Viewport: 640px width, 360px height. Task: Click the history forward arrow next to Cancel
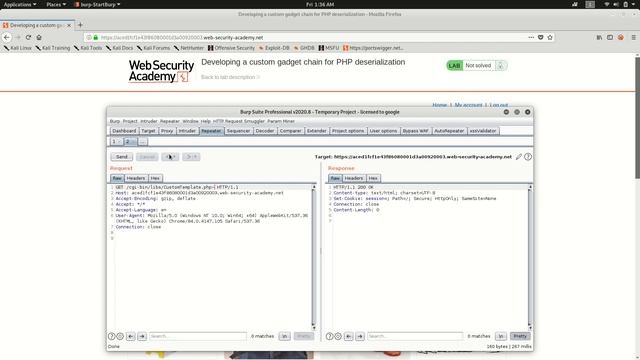[191, 157]
